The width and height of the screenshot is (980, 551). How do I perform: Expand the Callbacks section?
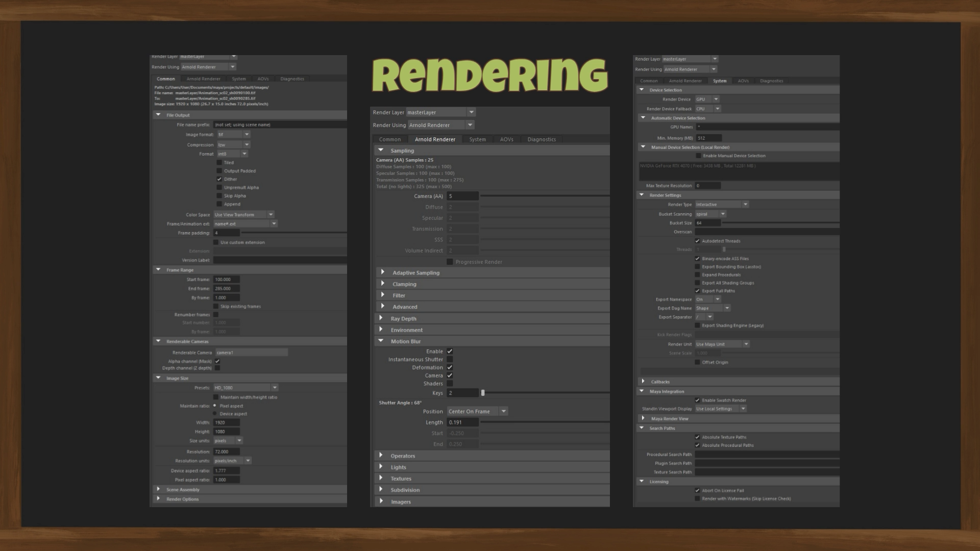click(x=643, y=382)
